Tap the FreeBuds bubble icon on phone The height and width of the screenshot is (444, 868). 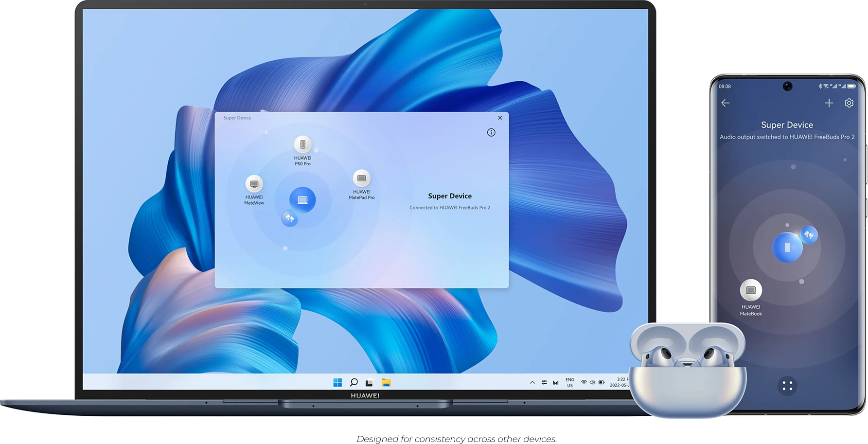point(809,235)
